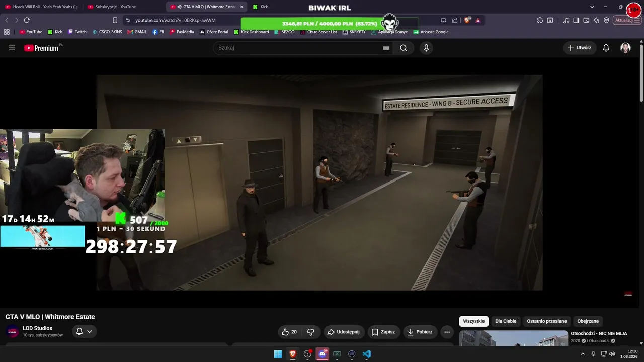
Task: Switch to the Heads Will Roll tab
Action: (41, 7)
